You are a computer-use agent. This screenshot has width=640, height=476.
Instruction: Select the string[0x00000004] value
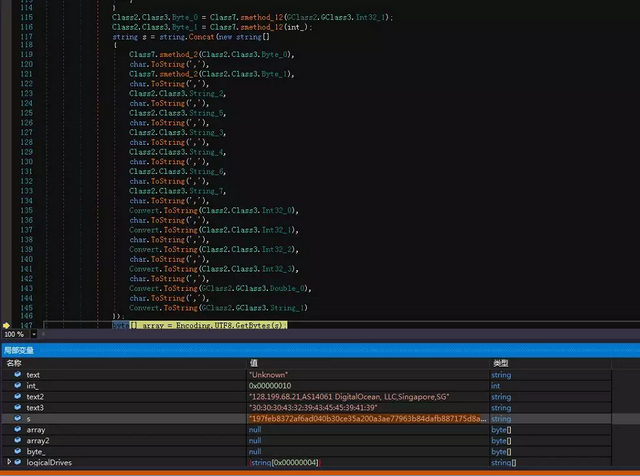284,463
